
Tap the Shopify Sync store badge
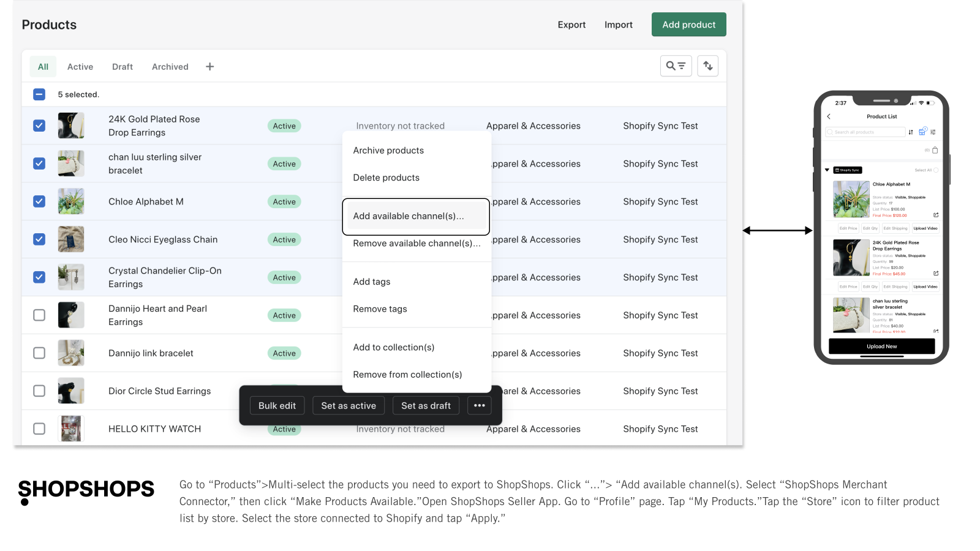[x=848, y=170]
